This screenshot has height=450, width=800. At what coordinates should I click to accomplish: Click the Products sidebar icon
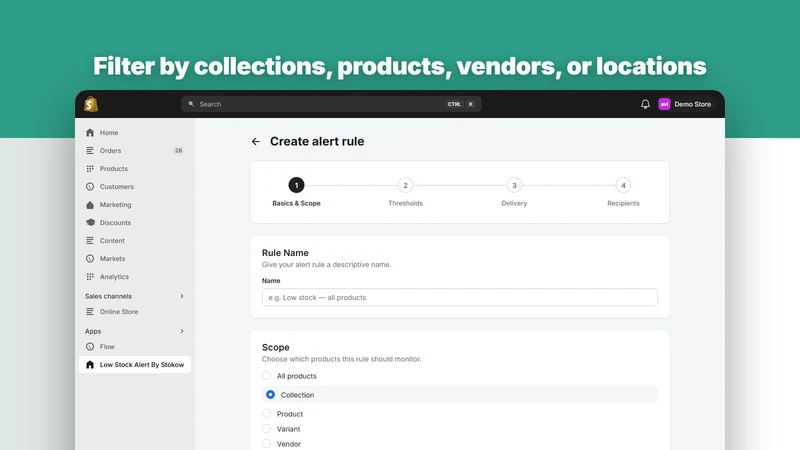coord(90,168)
